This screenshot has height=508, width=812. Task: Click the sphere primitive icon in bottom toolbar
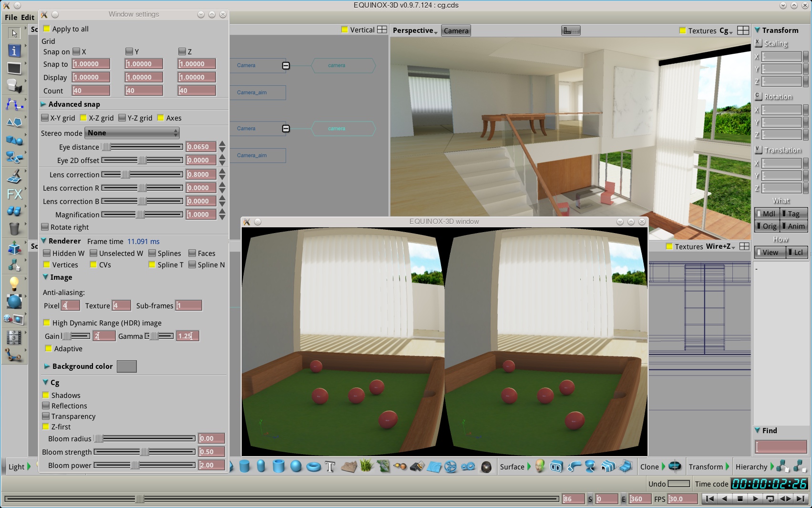(x=296, y=467)
